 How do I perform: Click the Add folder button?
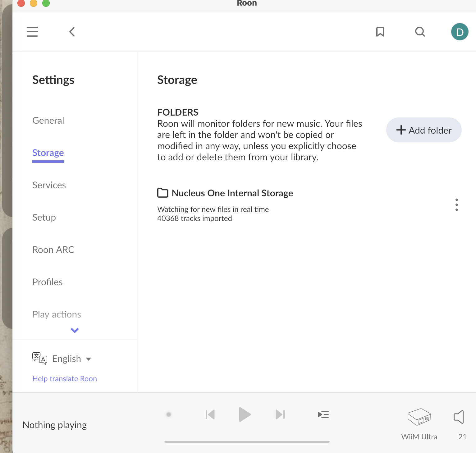click(x=424, y=130)
